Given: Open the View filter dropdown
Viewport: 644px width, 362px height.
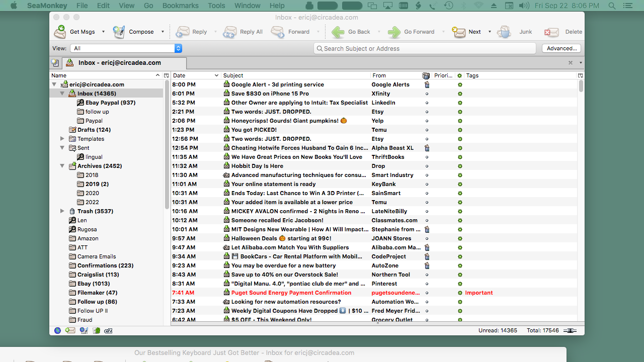Looking at the screenshot, I should point(127,48).
